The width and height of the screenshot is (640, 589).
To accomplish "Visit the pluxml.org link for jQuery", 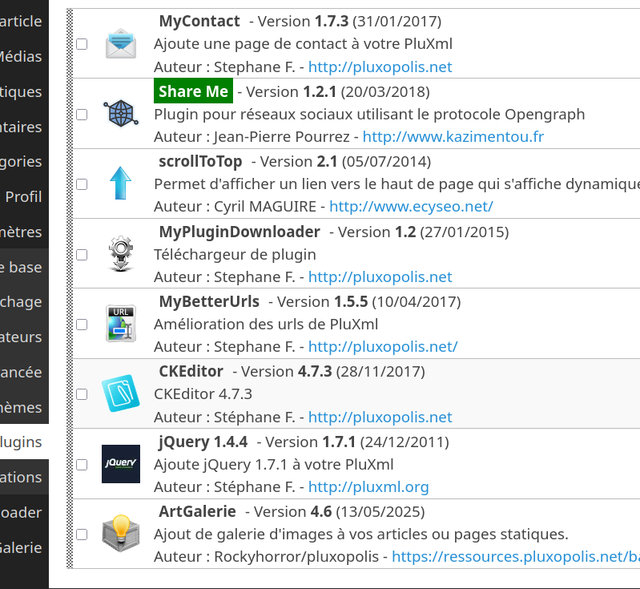I will pyautogui.click(x=368, y=487).
